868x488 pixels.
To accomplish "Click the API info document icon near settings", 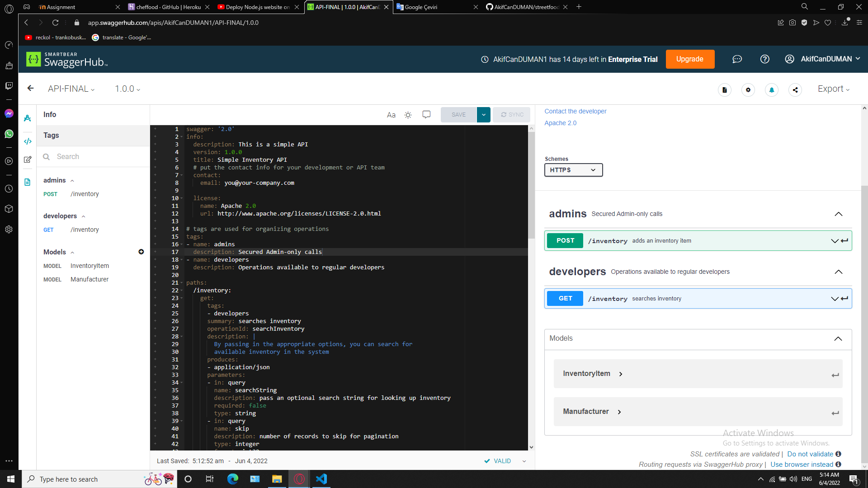I will [x=725, y=90].
